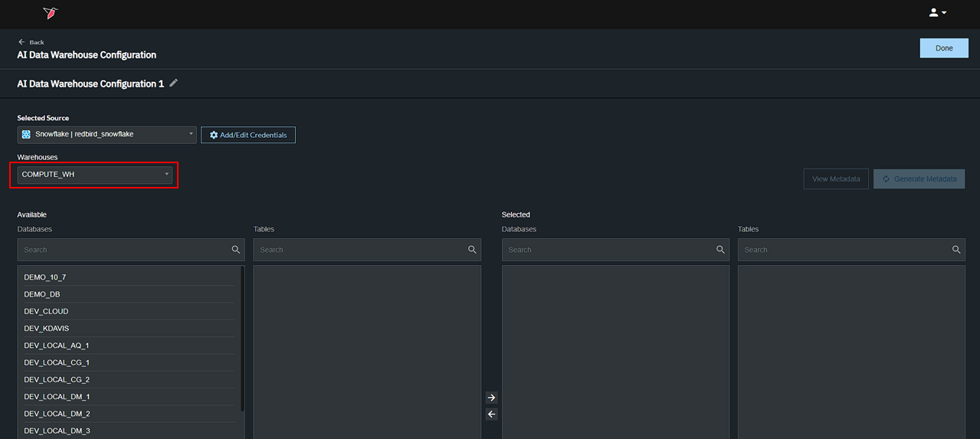Edit the configuration name with the pencil icon
The image size is (980, 439).
tap(174, 83)
